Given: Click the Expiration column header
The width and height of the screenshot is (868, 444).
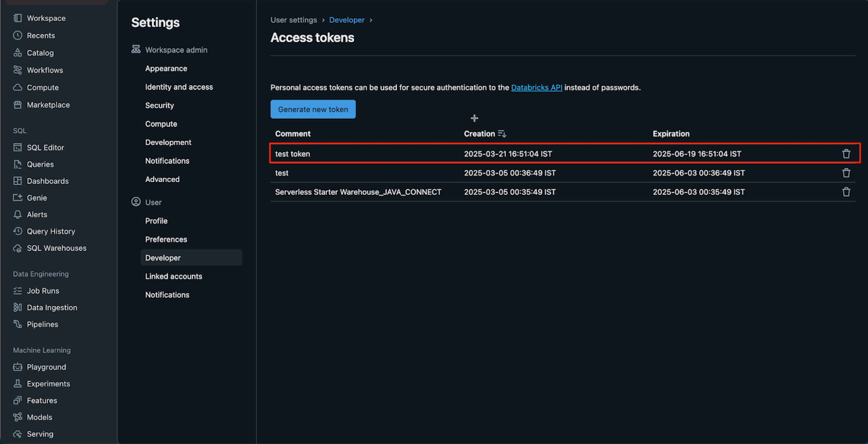Looking at the screenshot, I should [x=671, y=134].
